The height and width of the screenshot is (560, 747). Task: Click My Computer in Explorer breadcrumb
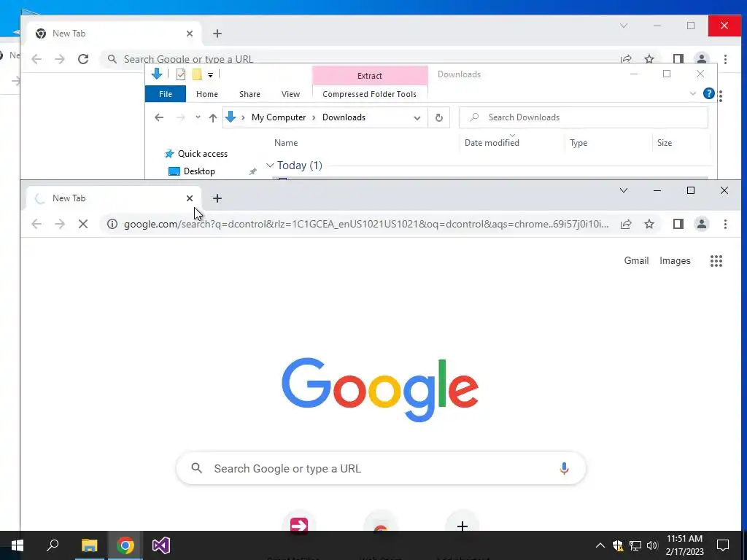pos(279,117)
